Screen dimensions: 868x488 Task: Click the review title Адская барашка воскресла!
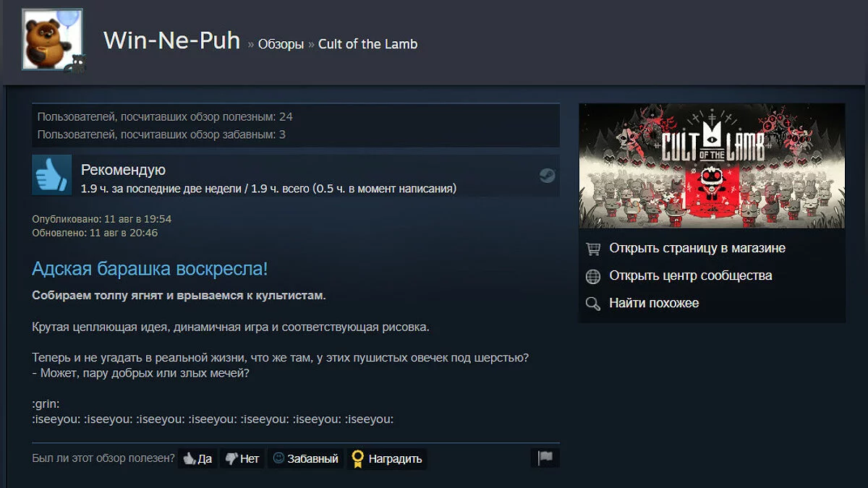coord(150,269)
